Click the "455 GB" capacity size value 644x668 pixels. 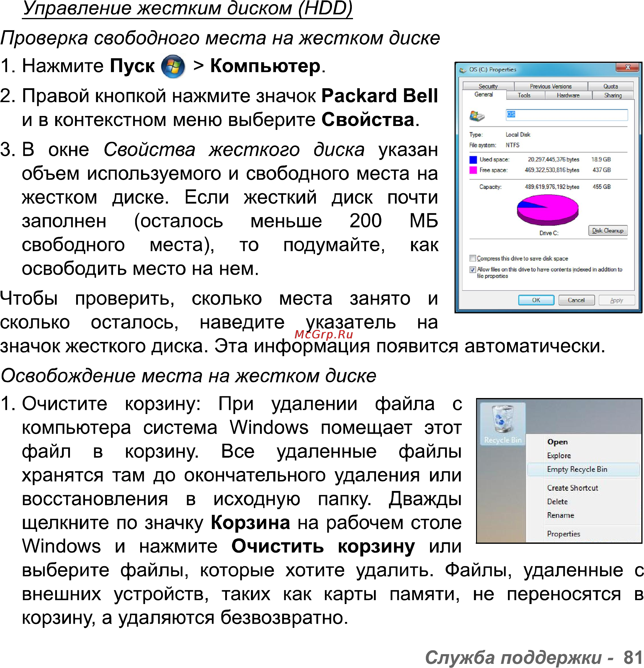pos(602,187)
